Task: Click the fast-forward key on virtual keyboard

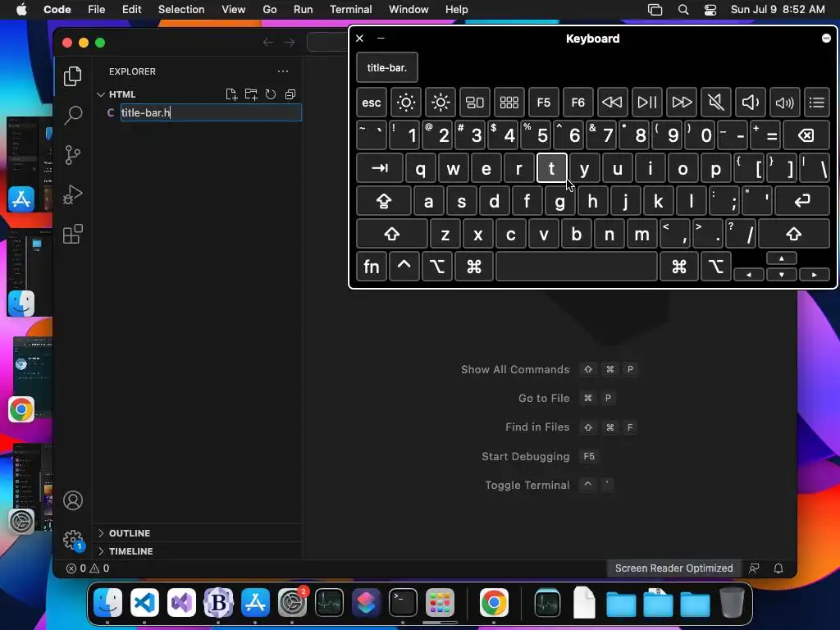Action: coord(682,103)
